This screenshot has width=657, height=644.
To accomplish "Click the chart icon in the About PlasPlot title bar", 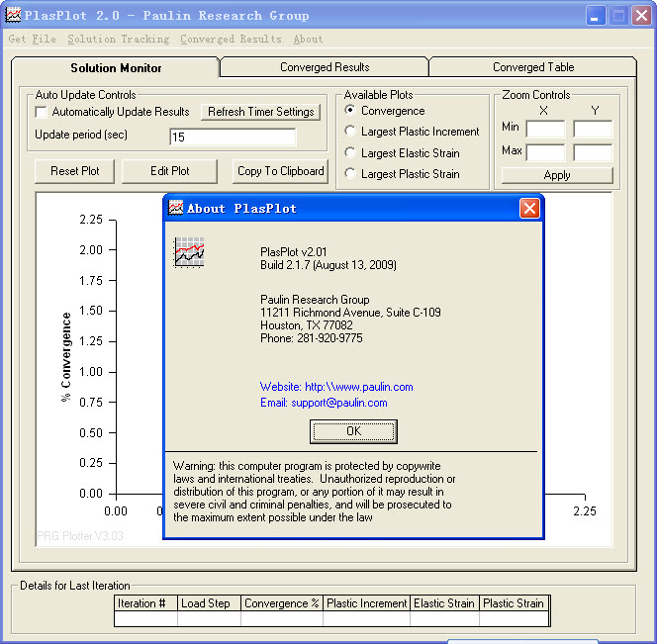I will [x=175, y=208].
